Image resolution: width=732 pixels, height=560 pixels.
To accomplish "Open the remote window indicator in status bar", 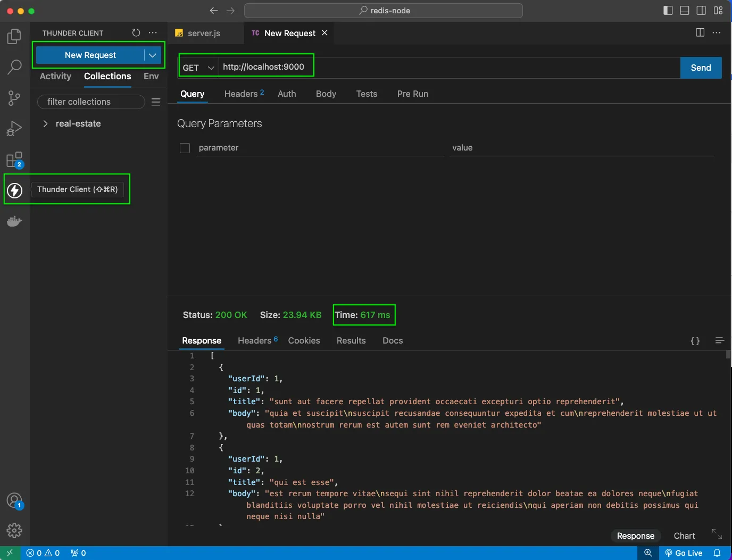I will (10, 553).
